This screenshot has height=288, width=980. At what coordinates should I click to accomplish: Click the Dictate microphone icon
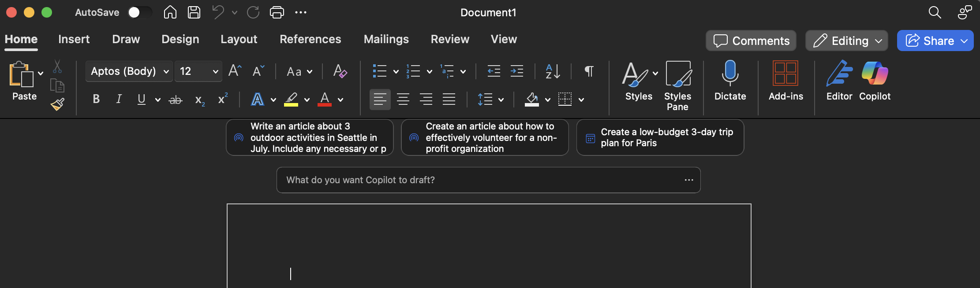730,74
